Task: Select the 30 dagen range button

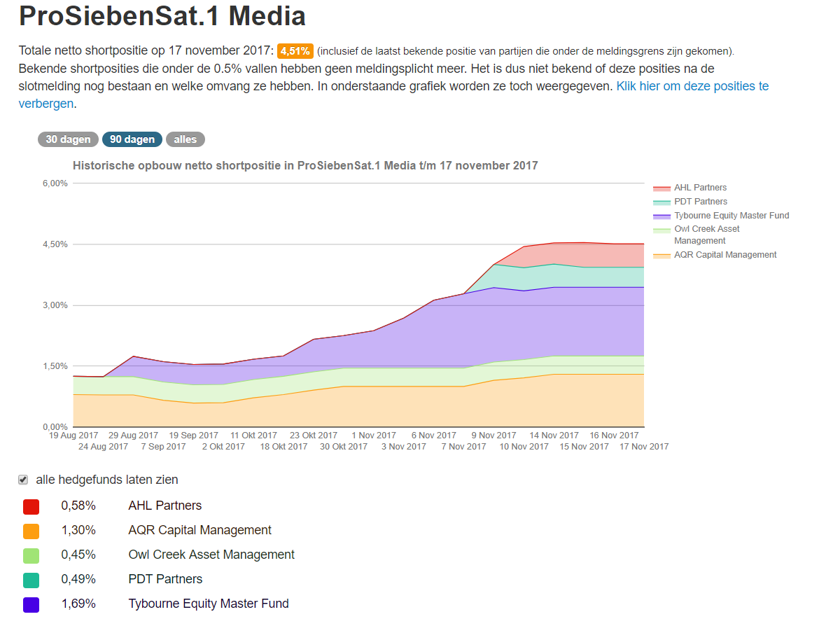Action: (68, 139)
